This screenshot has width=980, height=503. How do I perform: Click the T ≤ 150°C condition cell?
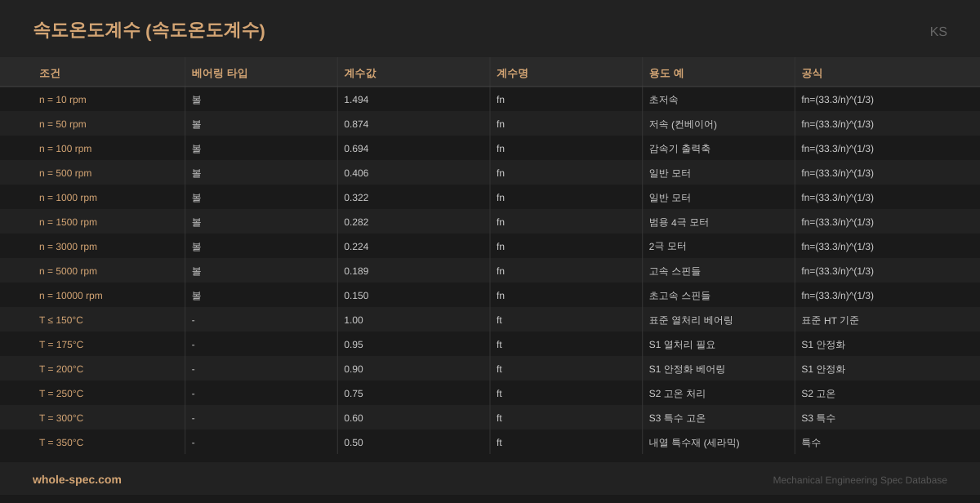(61, 320)
